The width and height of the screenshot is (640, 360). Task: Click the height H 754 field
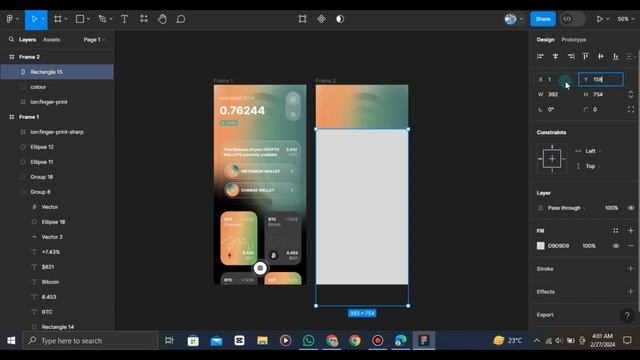point(601,94)
